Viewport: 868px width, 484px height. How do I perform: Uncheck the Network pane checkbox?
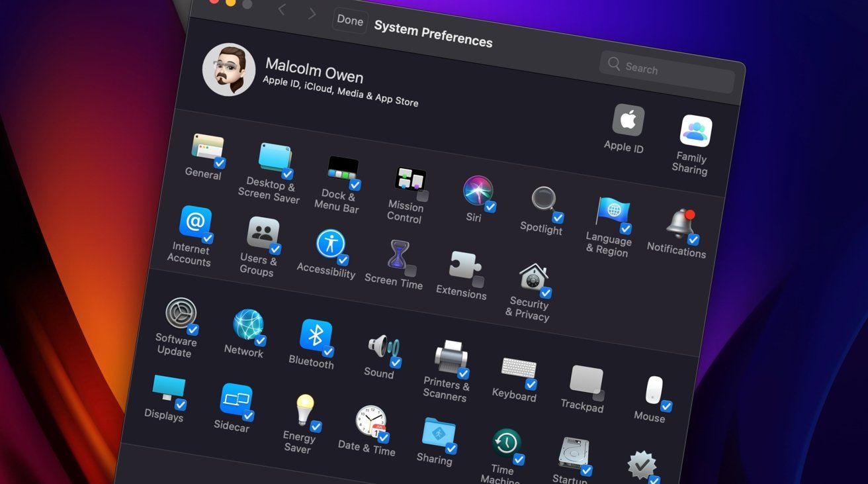click(x=261, y=340)
